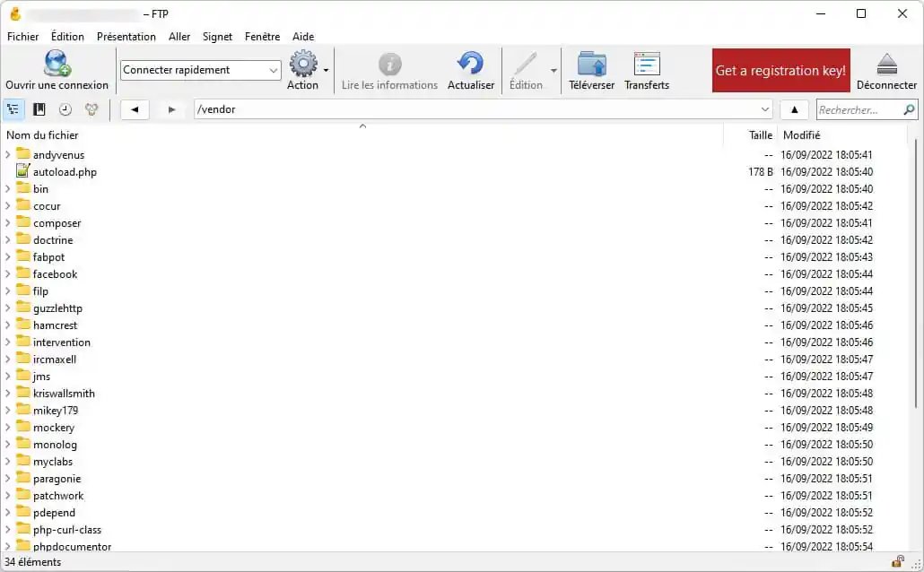Screen dimensions: 924x572
Task: Open the Action gear menu
Action: tap(303, 64)
